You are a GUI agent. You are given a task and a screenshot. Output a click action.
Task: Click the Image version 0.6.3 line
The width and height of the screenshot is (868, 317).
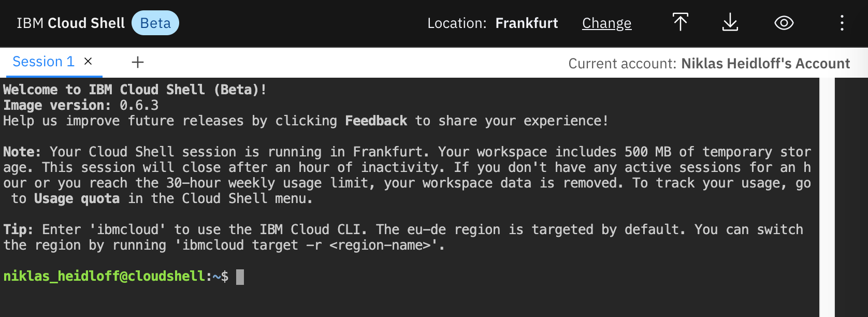(x=81, y=106)
